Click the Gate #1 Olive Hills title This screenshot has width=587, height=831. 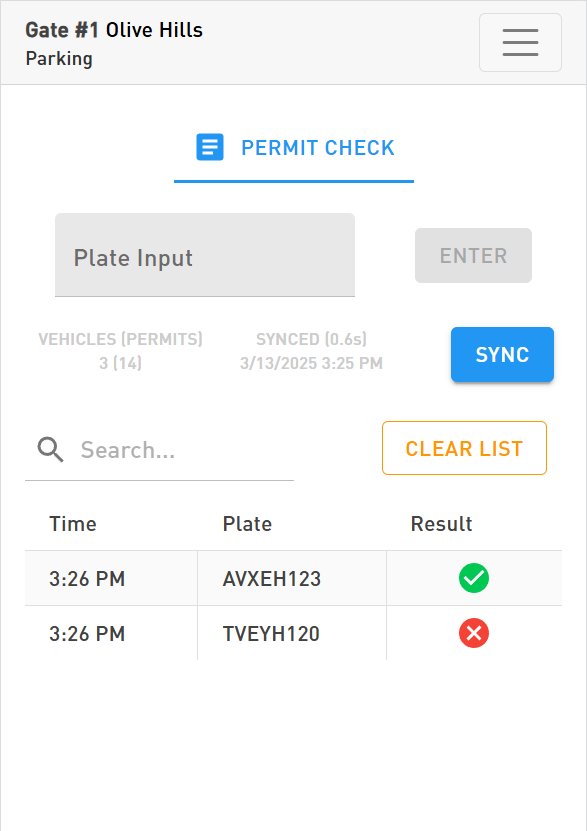(114, 30)
